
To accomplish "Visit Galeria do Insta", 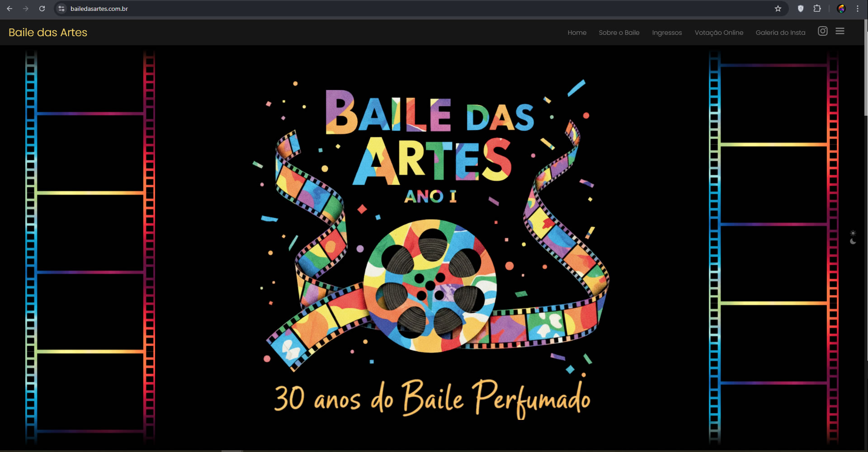I will point(780,33).
